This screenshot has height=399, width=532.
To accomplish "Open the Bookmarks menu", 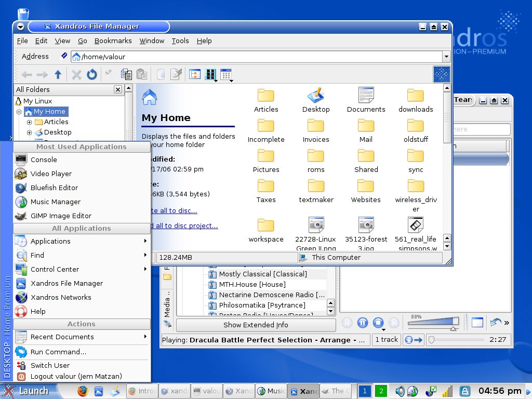I will click(x=113, y=41).
